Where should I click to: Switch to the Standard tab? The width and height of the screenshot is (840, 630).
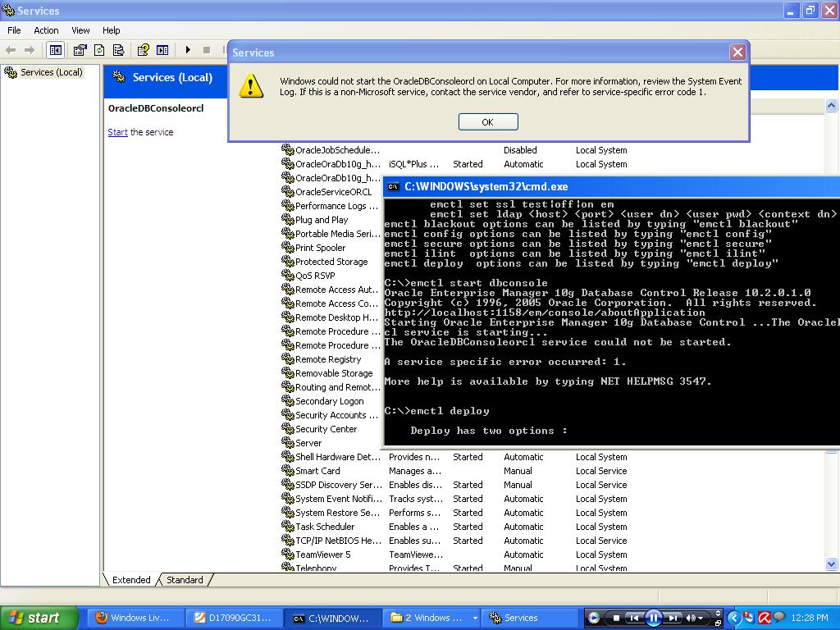185,580
